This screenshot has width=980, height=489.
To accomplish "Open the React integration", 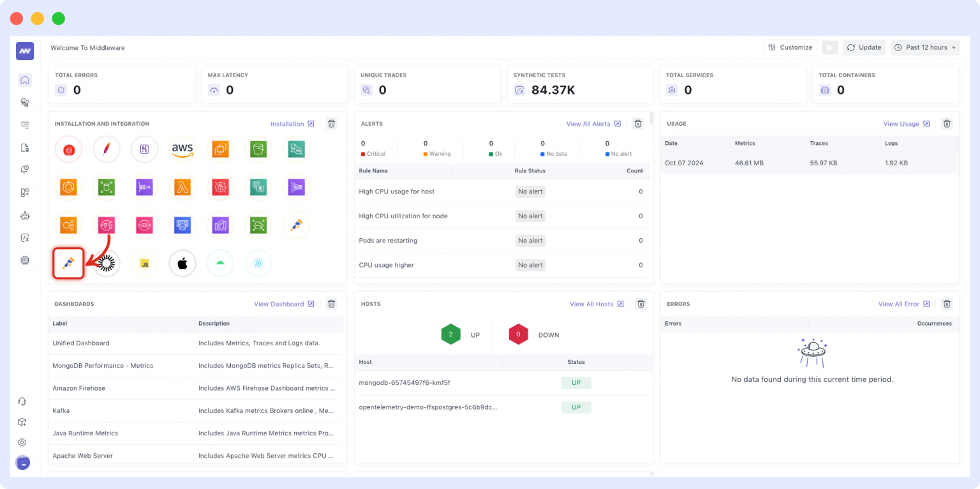I will (258, 263).
